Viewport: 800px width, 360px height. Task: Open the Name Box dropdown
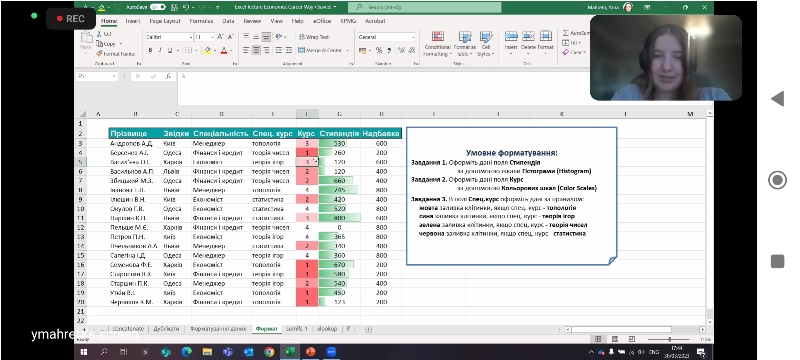click(114, 76)
